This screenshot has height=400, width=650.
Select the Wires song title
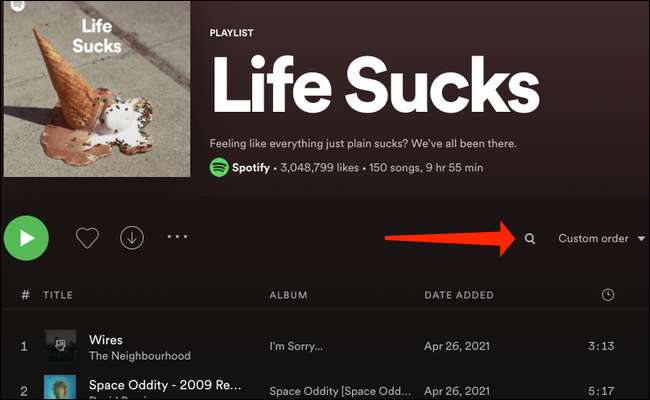106,339
